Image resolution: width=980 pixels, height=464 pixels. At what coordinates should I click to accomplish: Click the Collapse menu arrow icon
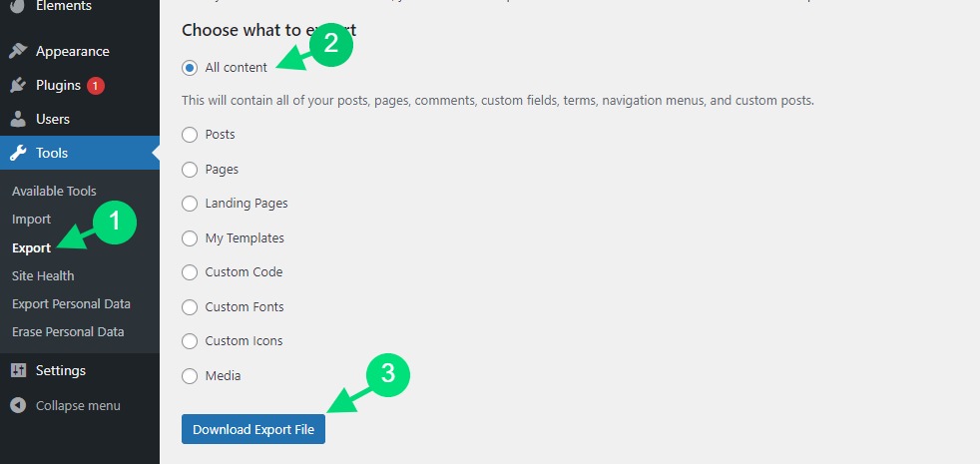click(18, 406)
